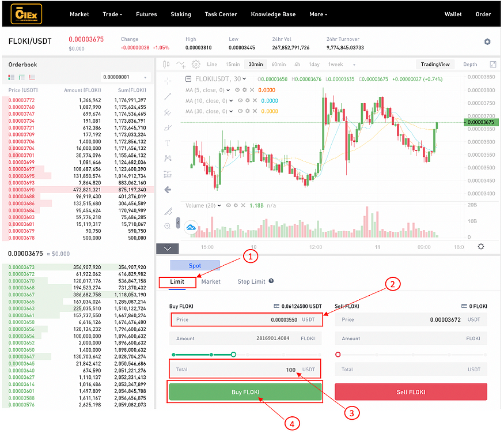The width and height of the screenshot is (504, 433).
Task: Expand FLOKIUSDT symbol dropdown chevron
Action: [244, 79]
